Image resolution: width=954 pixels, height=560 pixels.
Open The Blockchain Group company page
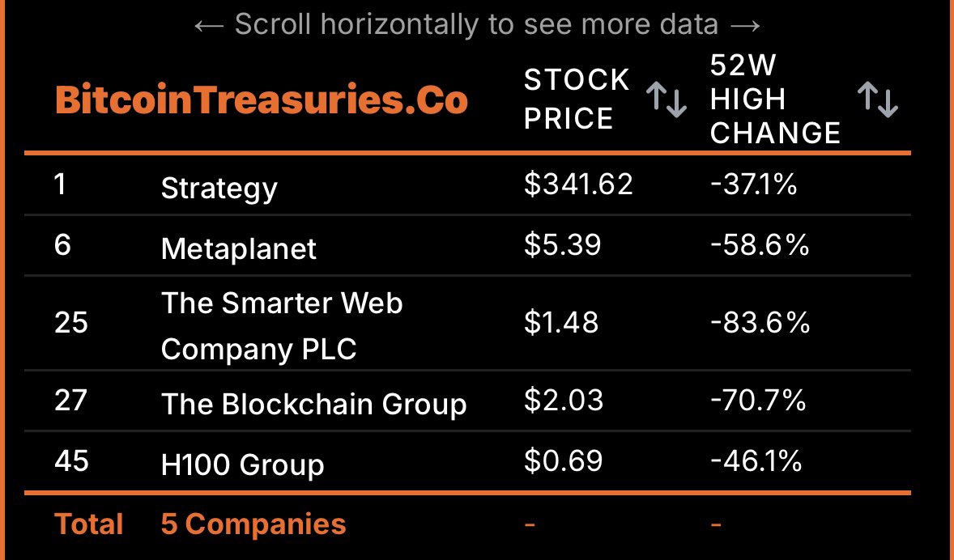coord(314,403)
